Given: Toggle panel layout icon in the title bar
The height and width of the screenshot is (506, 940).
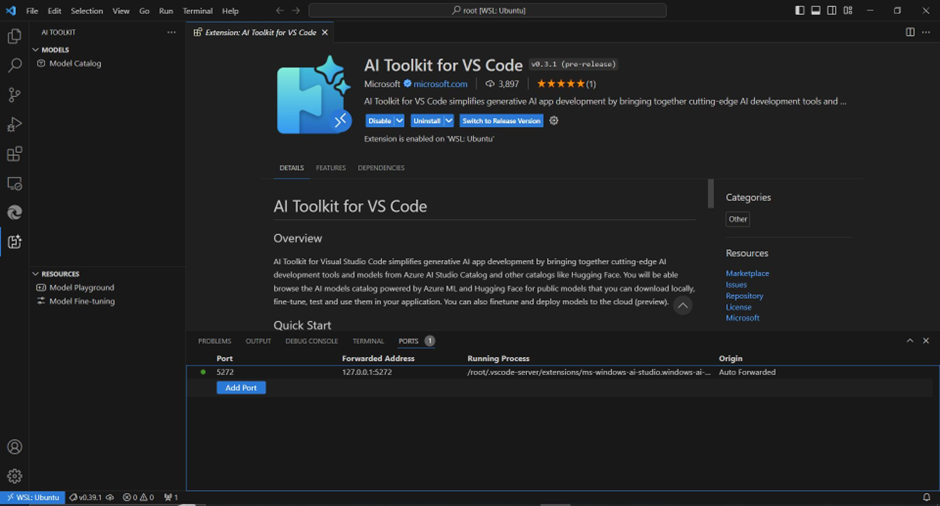Looking at the screenshot, I should (816, 11).
